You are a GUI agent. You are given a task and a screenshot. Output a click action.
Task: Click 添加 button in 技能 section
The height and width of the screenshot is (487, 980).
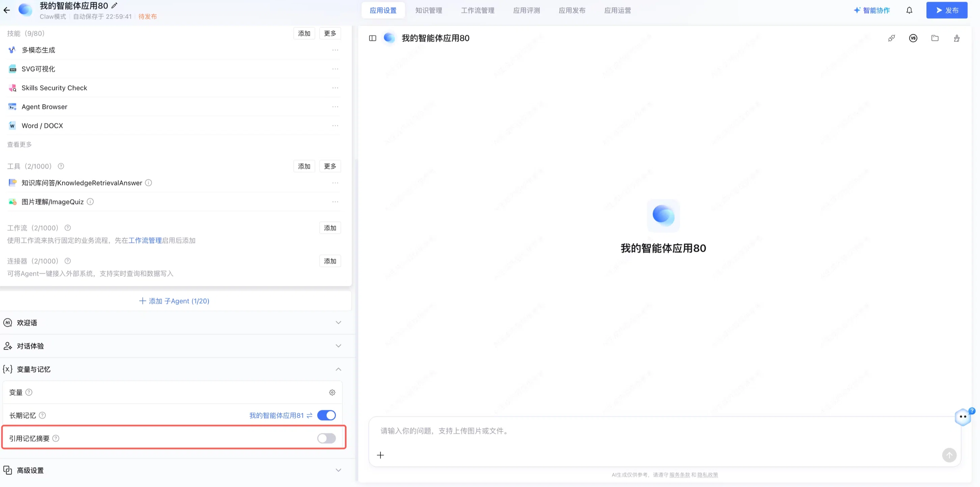coord(304,33)
